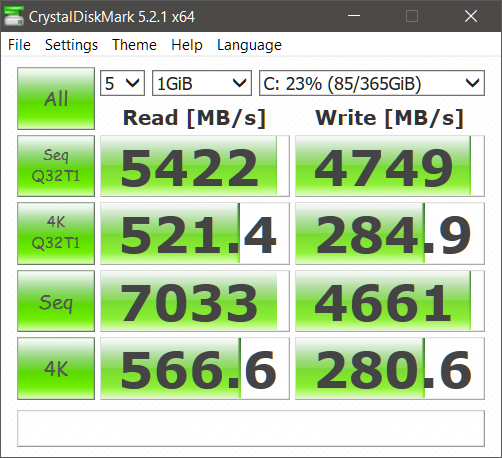Run all benchmarks with the All button
502x458 pixels.
pyautogui.click(x=56, y=98)
